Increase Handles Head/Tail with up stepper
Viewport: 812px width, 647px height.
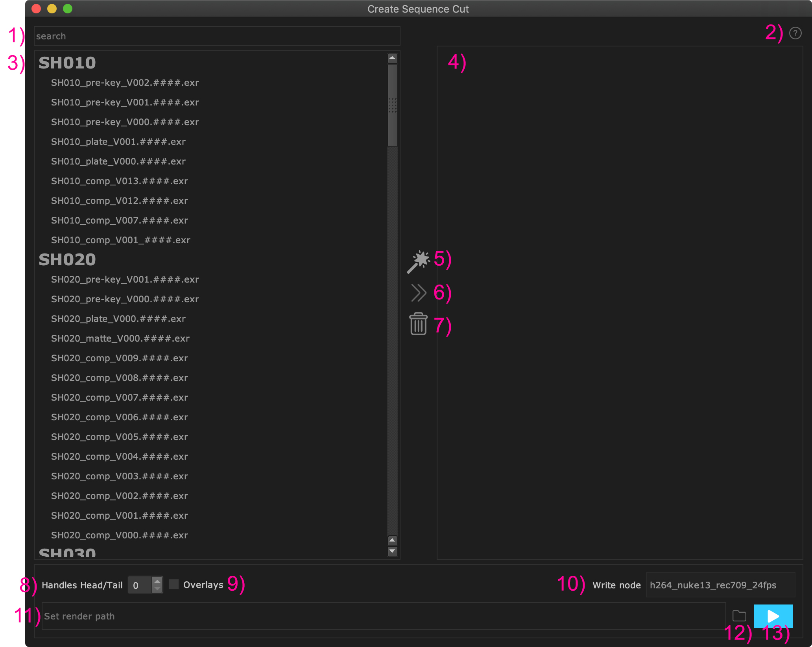[157, 581]
